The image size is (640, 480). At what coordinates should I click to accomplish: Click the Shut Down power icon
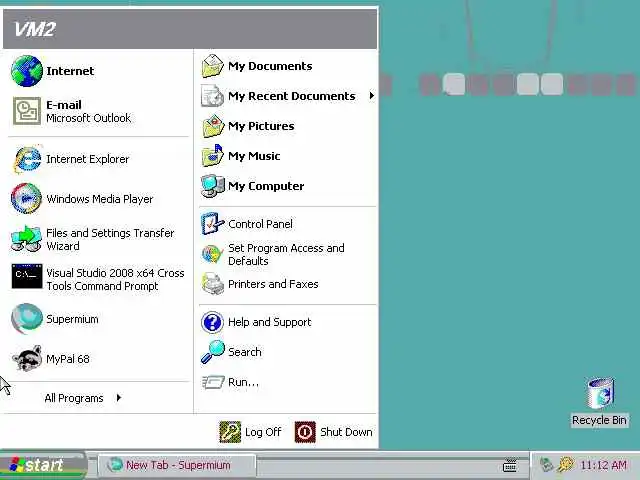pyautogui.click(x=305, y=432)
